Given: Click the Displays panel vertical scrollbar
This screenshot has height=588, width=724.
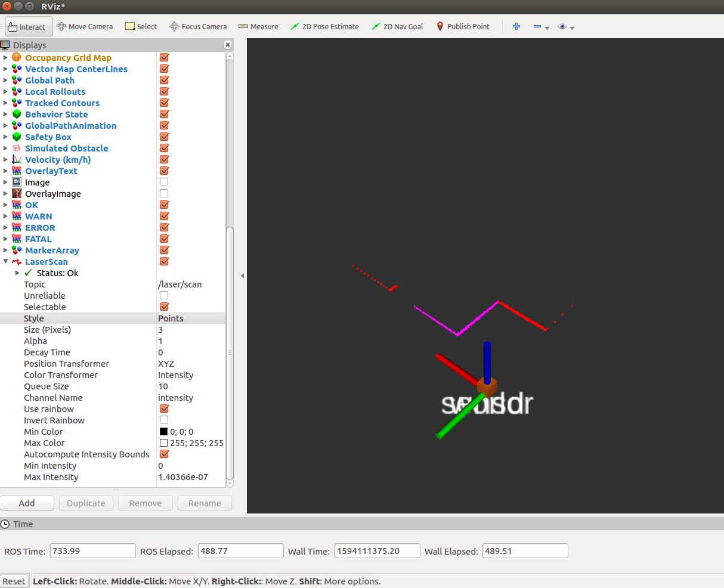Looking at the screenshot, I should tap(230, 352).
